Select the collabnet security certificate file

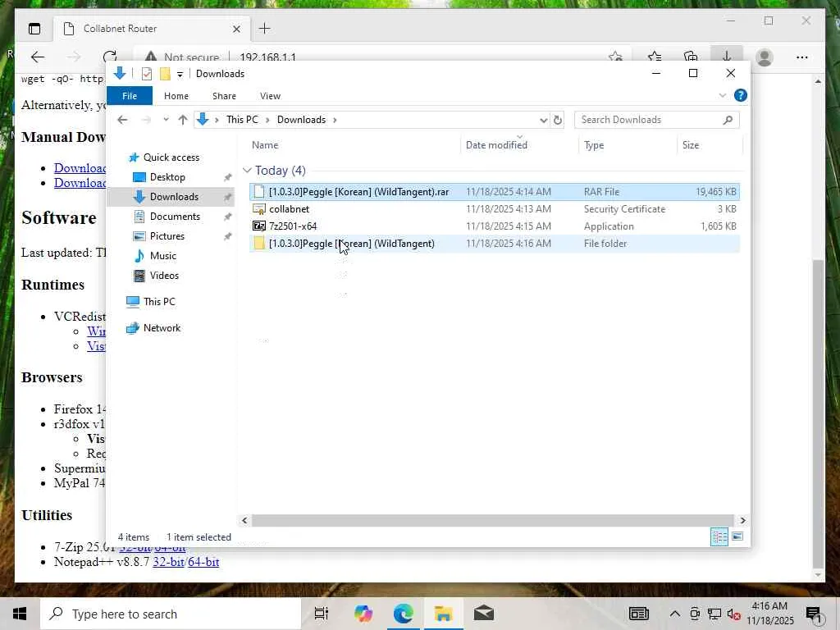(x=495, y=209)
